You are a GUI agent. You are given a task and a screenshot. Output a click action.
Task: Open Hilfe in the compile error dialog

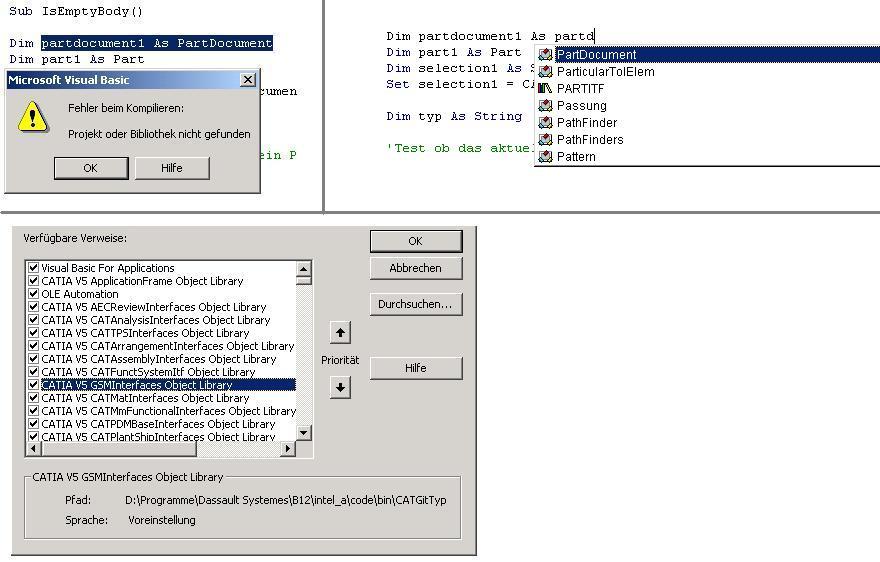point(172,168)
